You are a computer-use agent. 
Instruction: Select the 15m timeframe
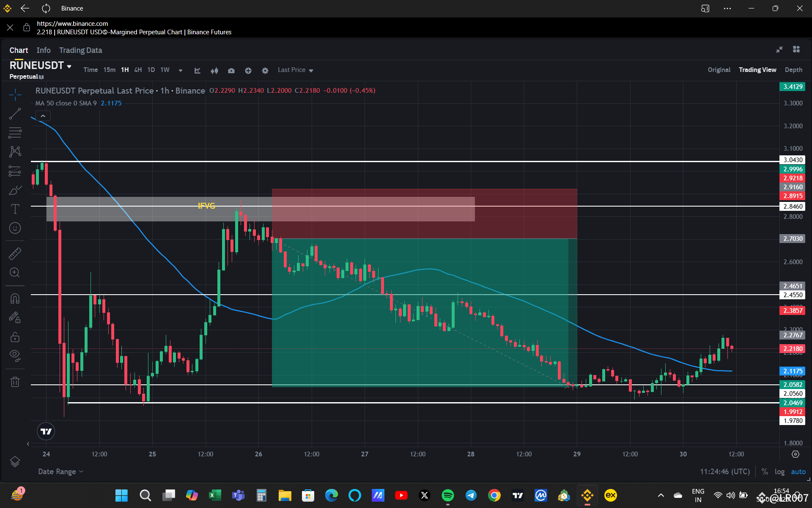110,70
